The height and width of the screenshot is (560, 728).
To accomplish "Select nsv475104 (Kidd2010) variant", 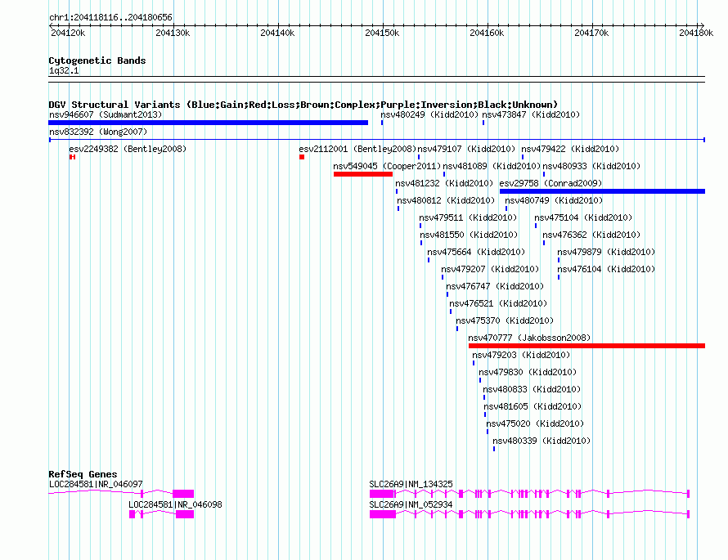I will point(583,217).
